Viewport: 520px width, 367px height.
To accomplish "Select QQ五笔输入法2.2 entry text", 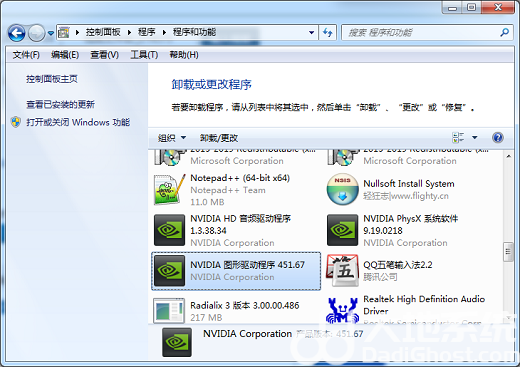I will coord(398,265).
